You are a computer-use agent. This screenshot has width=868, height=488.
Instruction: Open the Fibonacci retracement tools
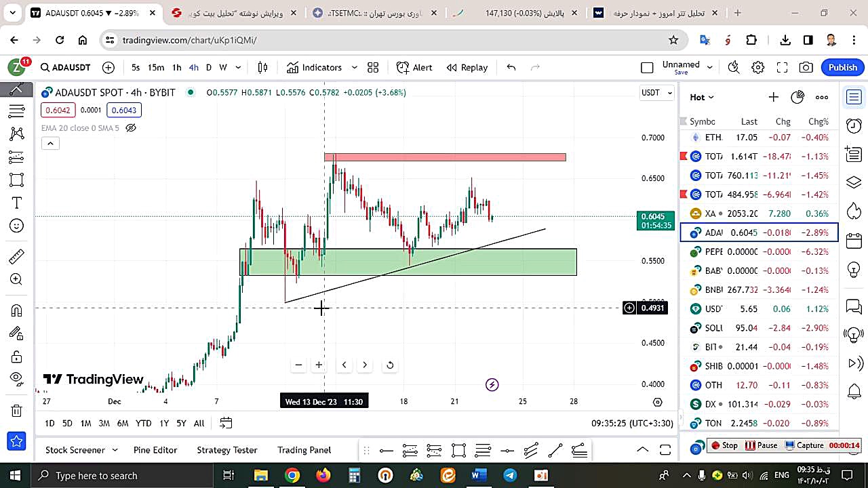pos(17,111)
